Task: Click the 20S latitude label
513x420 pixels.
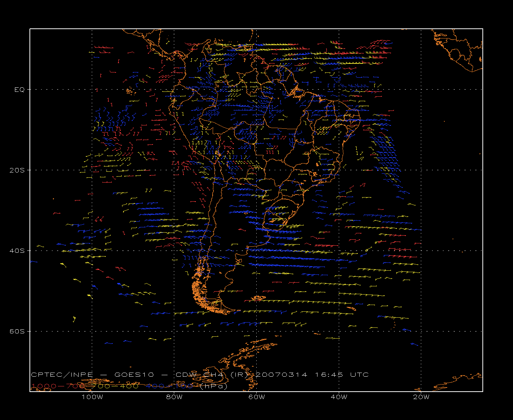Action: 17,170
